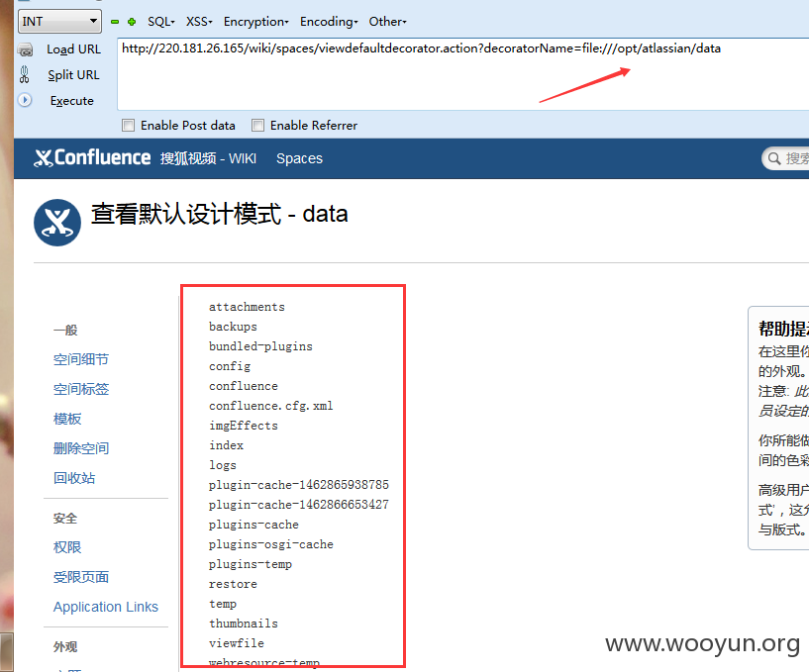The image size is (809, 672).
Task: Open the 模板 sidebar link
Action: tap(67, 419)
